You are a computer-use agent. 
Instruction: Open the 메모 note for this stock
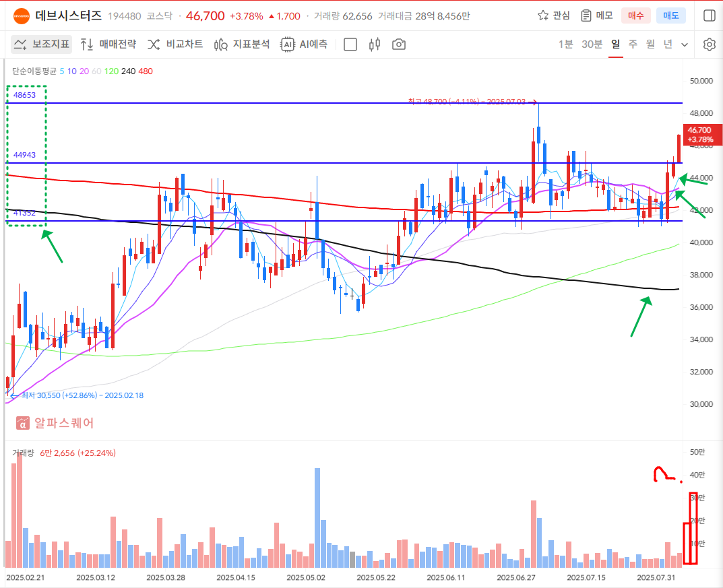[596, 15]
